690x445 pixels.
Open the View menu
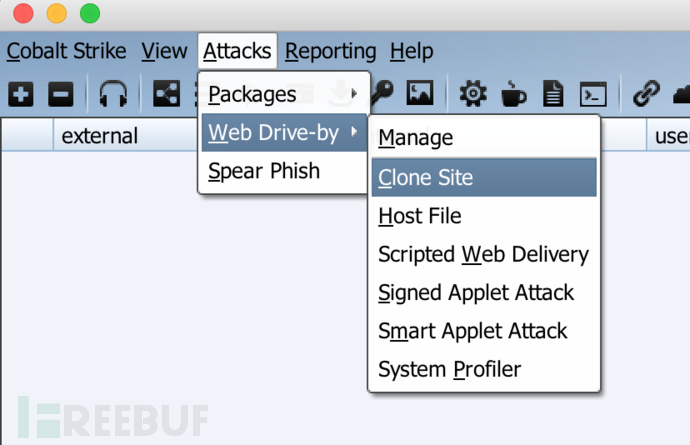click(164, 51)
